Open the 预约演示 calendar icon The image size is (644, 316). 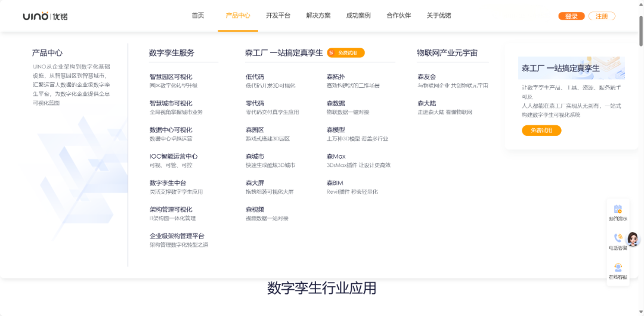(x=618, y=209)
